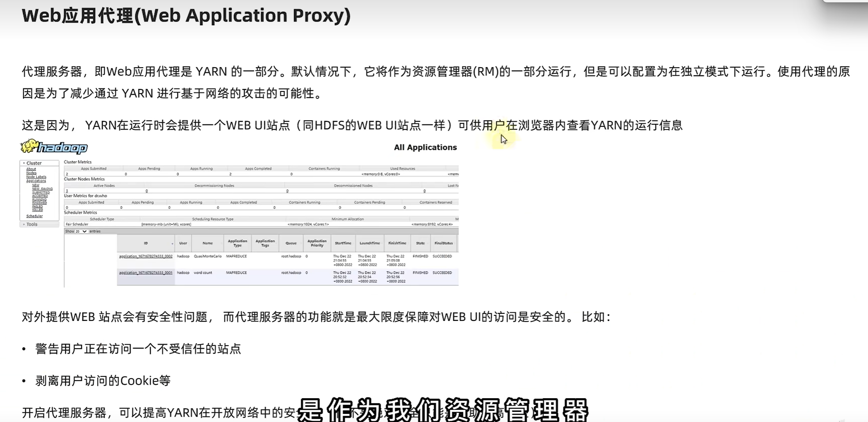Open the Show entries count dropdown
The image size is (868, 422).
point(81,231)
